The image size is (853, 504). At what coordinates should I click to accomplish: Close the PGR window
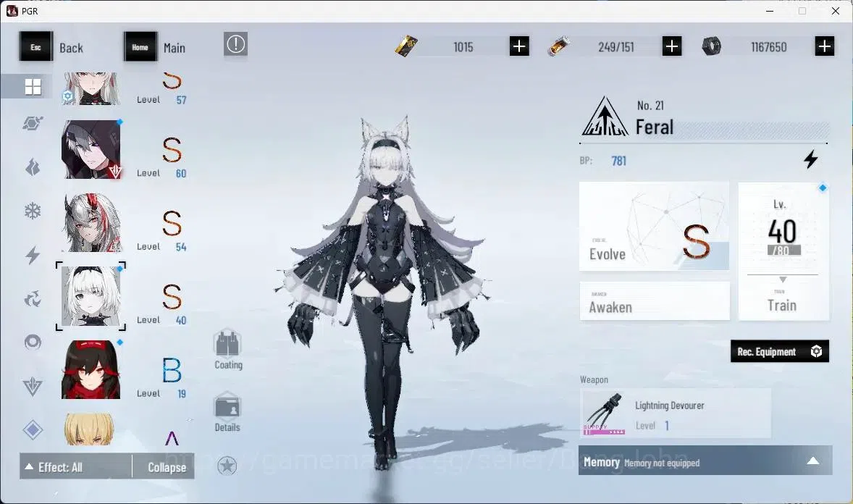point(835,11)
